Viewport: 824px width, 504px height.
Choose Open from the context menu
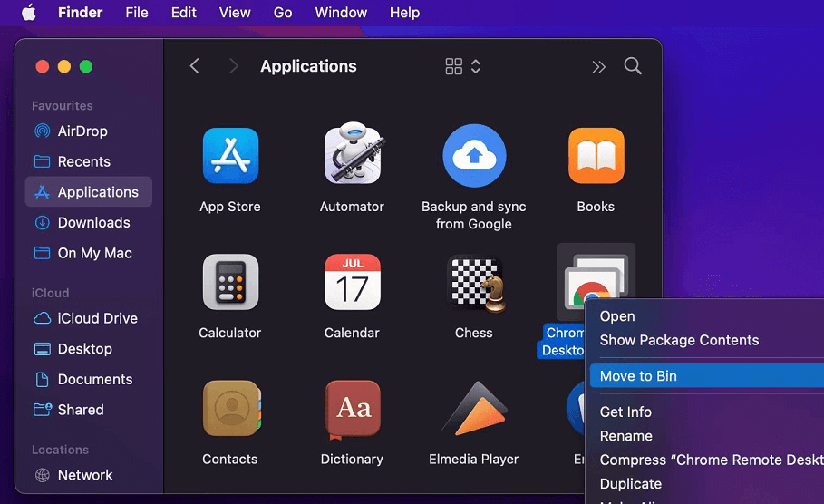707,316
